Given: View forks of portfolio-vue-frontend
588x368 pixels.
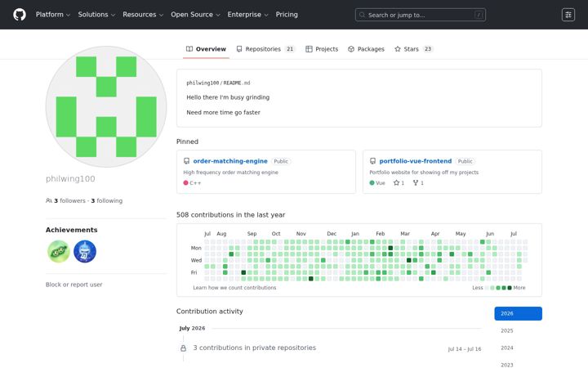Looking at the screenshot, I should pyautogui.click(x=418, y=183).
